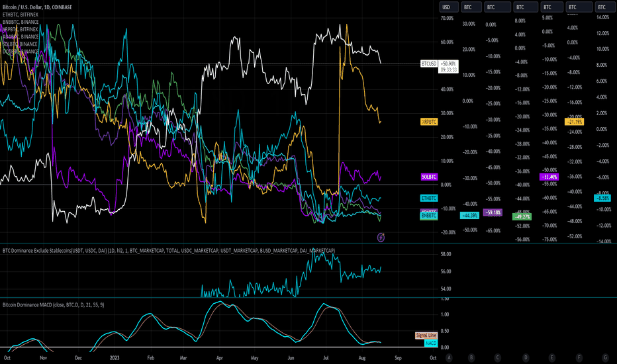
Task: Click the -44.39% cyan value tag
Action: tap(470, 216)
